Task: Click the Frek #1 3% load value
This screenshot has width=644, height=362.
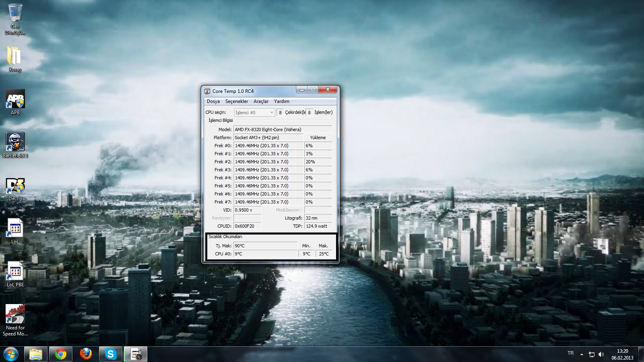Action: pos(318,154)
